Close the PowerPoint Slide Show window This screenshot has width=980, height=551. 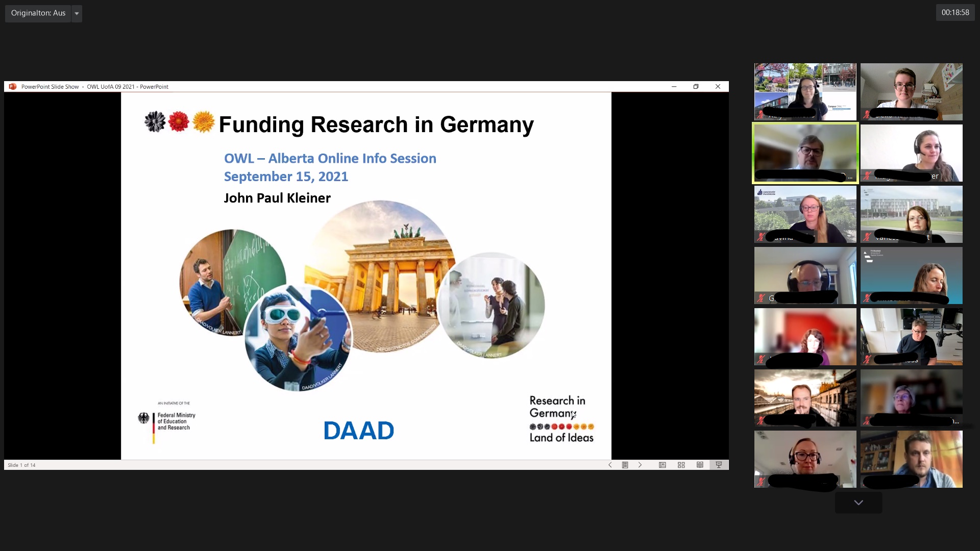pos(718,87)
